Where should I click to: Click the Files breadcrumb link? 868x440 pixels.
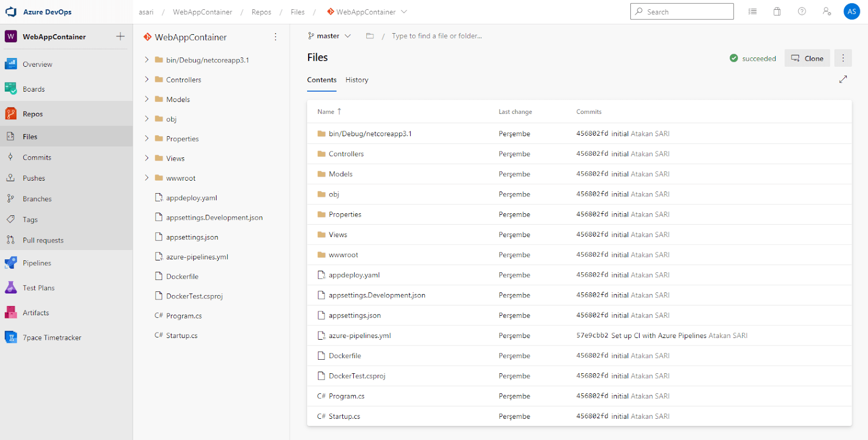point(298,12)
